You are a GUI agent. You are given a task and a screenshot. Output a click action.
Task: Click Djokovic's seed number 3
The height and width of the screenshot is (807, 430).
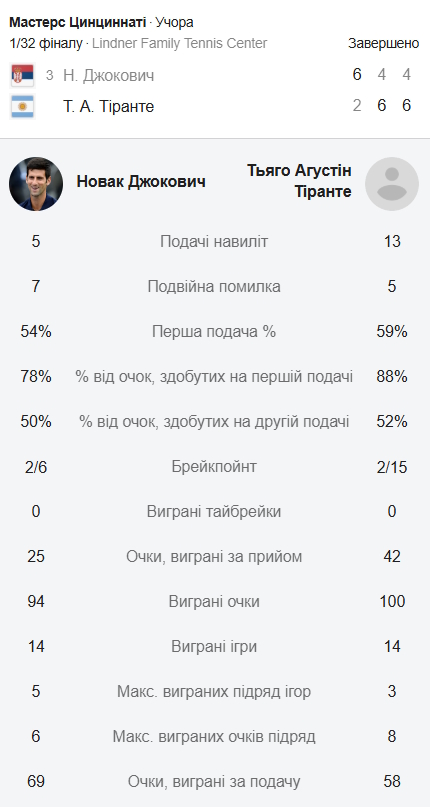click(49, 75)
